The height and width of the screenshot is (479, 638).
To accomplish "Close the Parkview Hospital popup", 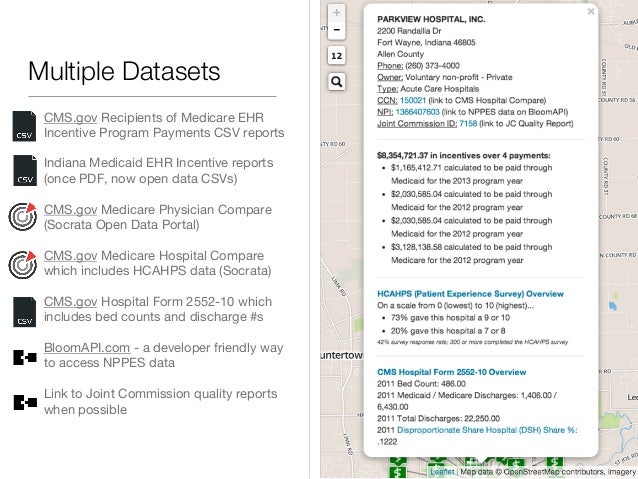I will point(591,11).
